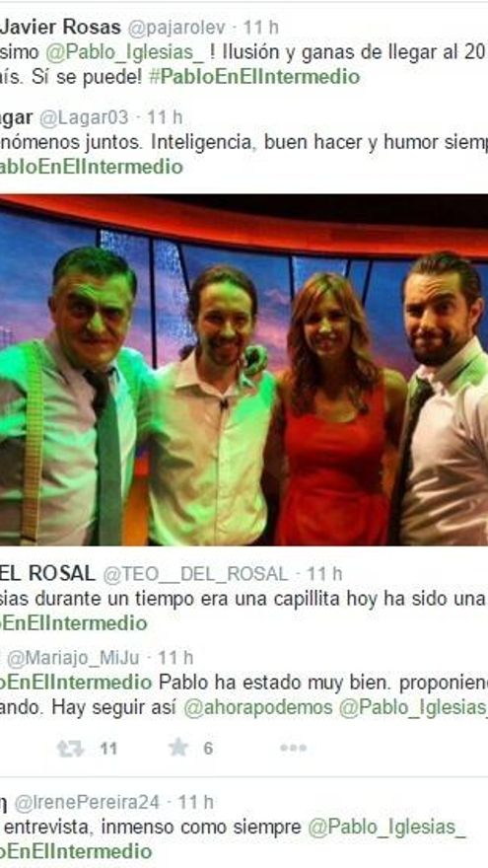
Task: Open the @Lagar03 user handle
Action: (84, 117)
